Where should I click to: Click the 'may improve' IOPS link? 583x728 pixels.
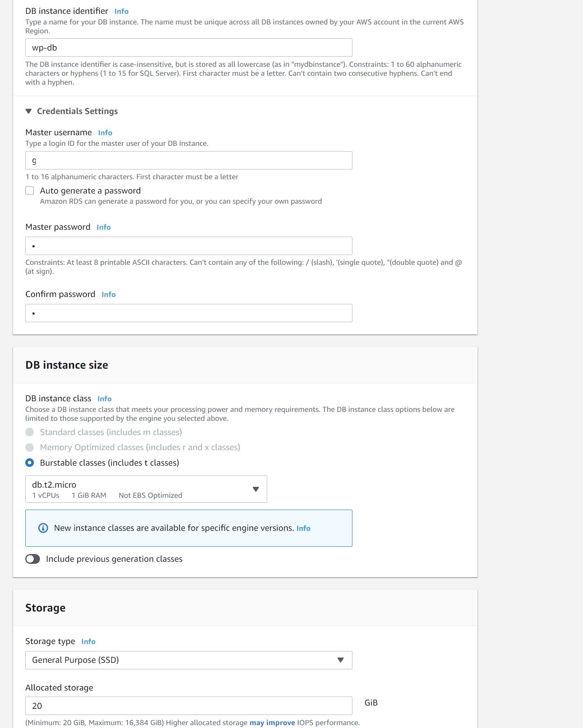point(272,723)
